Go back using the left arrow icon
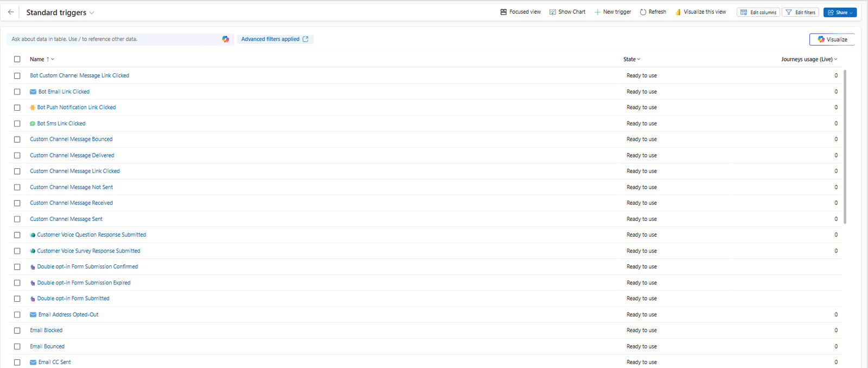868x368 pixels. click(11, 12)
